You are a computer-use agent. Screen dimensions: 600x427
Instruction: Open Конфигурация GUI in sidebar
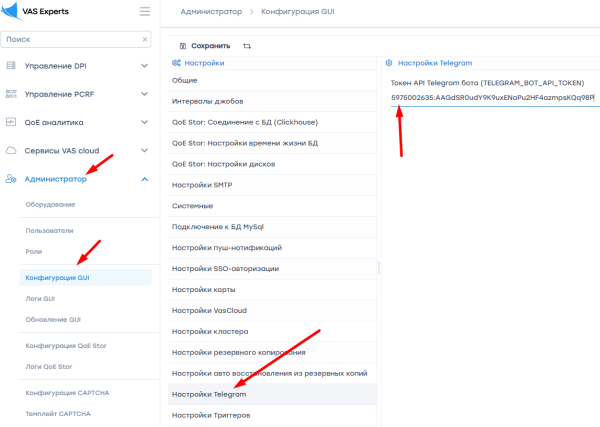pos(57,277)
